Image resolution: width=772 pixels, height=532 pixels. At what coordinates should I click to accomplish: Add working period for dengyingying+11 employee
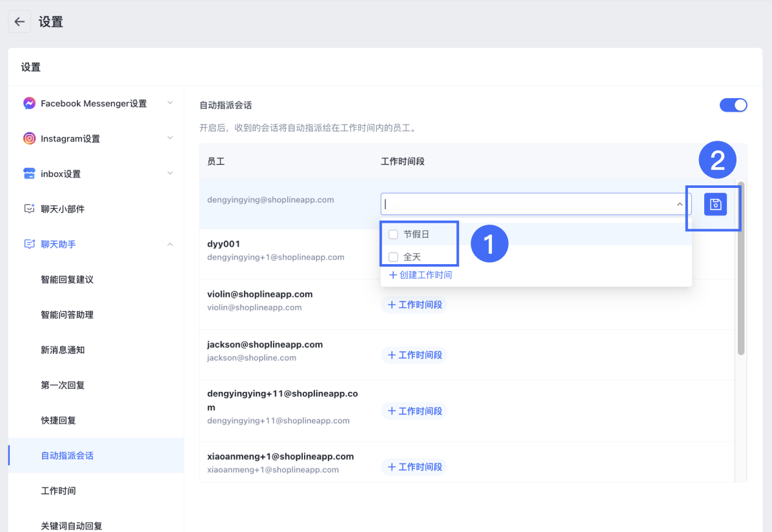pos(414,411)
